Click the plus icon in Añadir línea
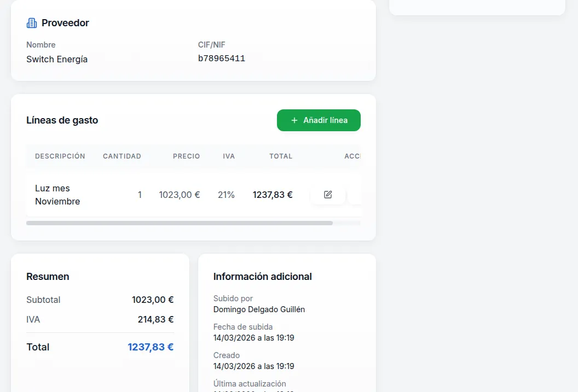 (x=294, y=120)
